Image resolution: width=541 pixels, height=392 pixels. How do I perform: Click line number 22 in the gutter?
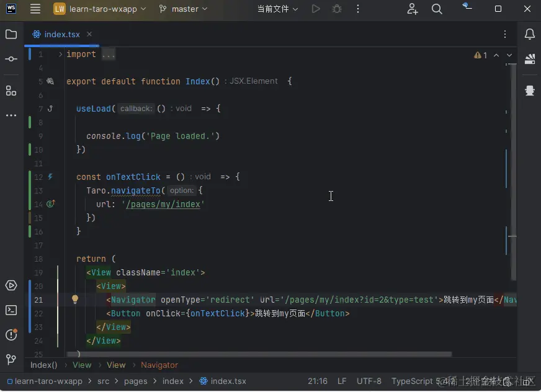coord(38,313)
